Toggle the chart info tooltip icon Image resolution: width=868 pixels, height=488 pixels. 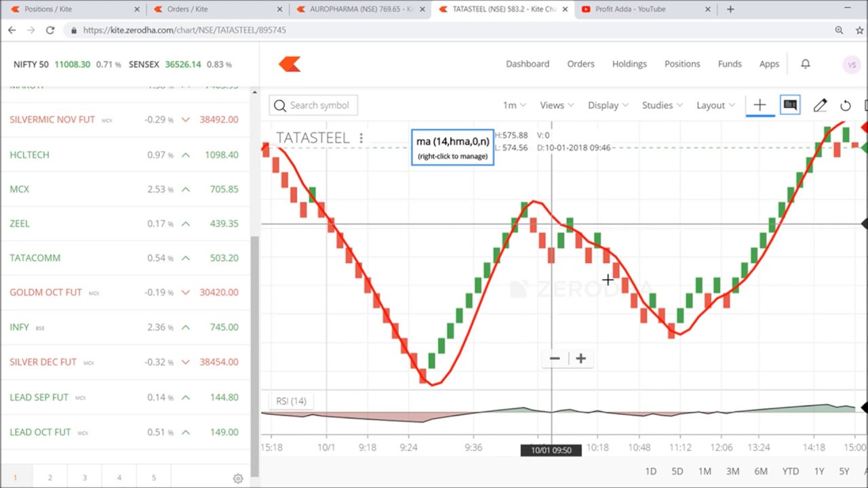pos(790,105)
